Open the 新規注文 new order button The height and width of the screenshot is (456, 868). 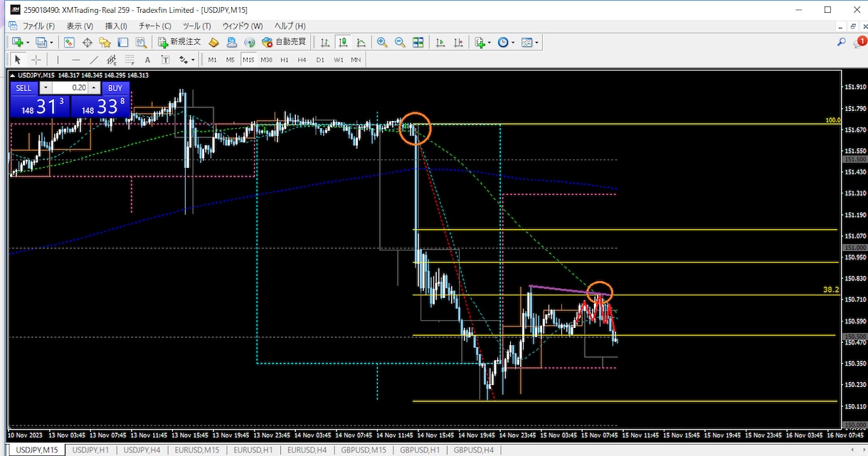[x=179, y=43]
